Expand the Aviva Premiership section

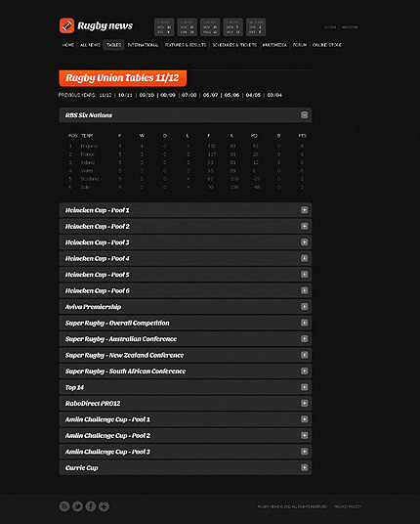(304, 306)
